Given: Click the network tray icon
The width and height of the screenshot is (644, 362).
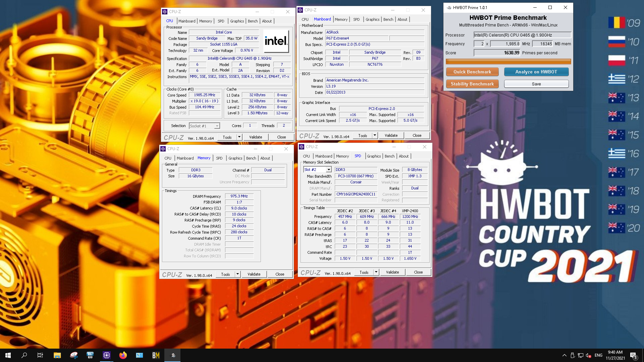Looking at the screenshot, I should click(581, 355).
